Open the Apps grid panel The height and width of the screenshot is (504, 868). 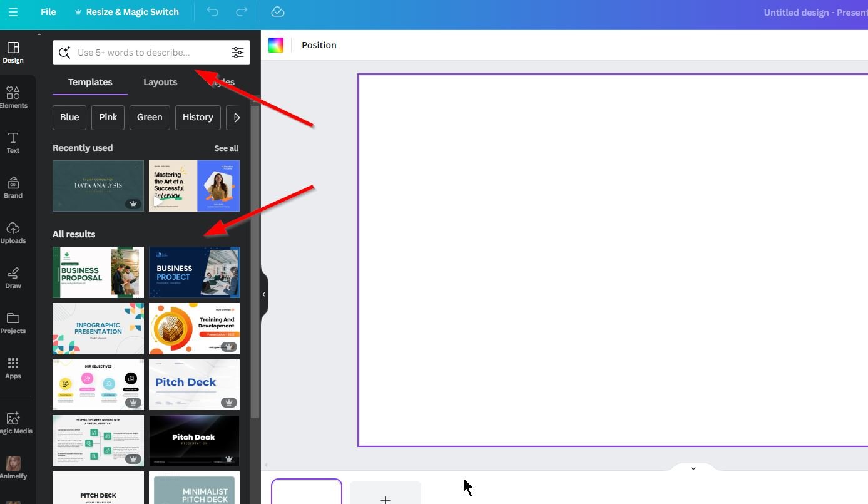[x=13, y=368]
